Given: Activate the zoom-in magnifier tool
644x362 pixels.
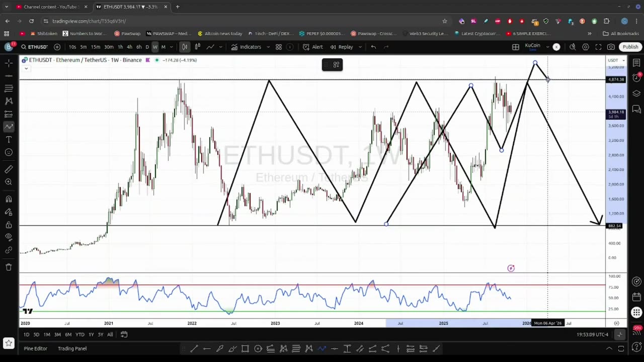Looking at the screenshot, I should tap(9, 182).
